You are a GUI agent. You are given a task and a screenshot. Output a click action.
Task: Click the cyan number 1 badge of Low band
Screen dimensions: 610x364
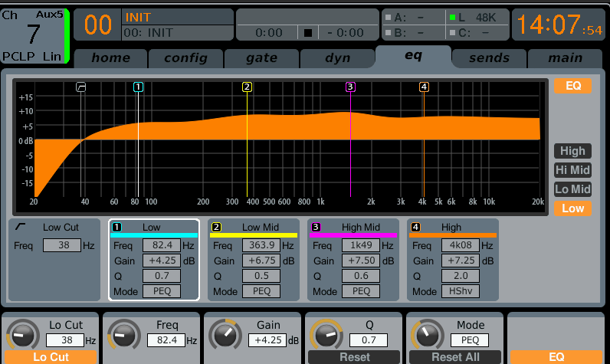[116, 227]
